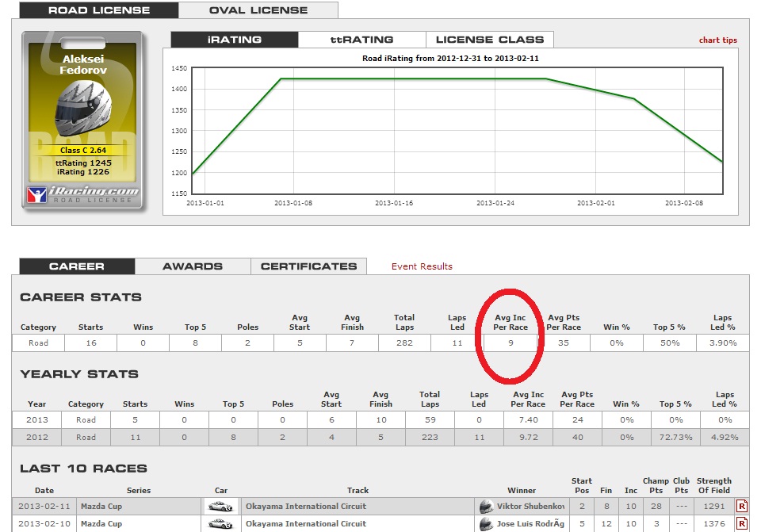Select the Road License tab
This screenshot has width=761, height=532.
(x=99, y=10)
